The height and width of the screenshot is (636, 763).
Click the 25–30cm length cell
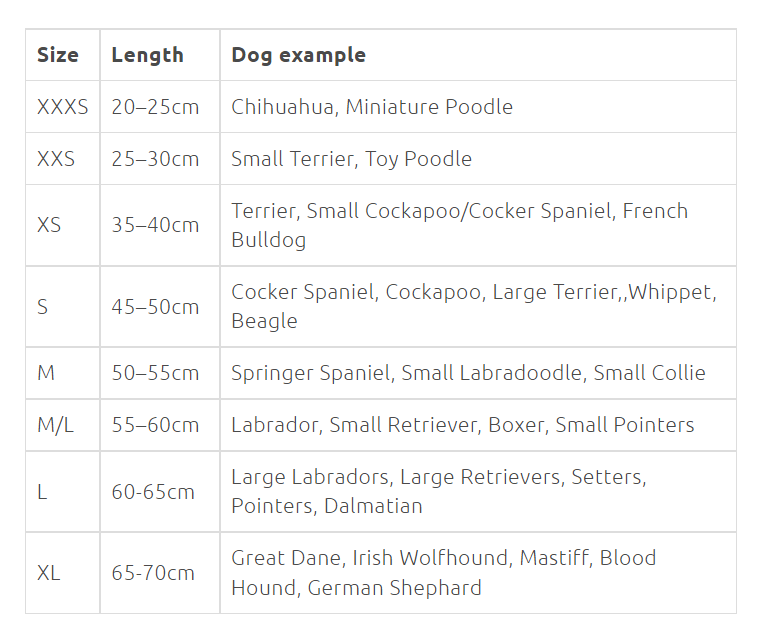point(155,159)
